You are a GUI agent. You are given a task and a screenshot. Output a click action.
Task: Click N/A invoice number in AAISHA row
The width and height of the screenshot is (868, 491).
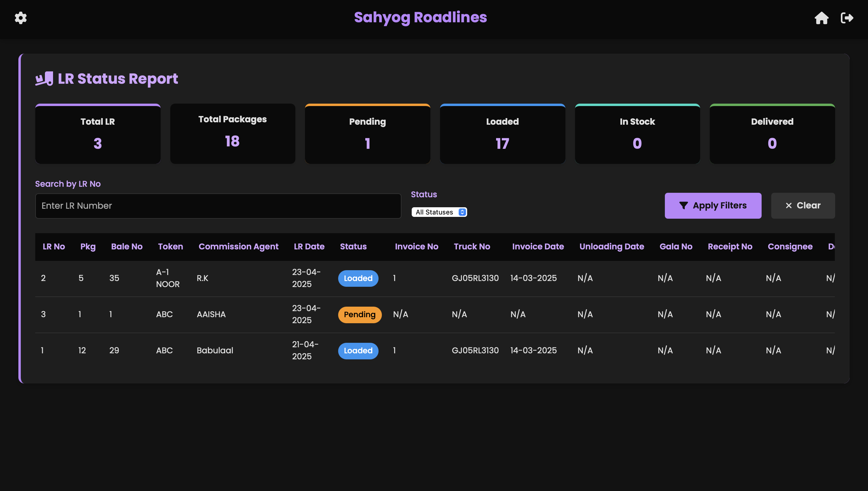(x=401, y=314)
